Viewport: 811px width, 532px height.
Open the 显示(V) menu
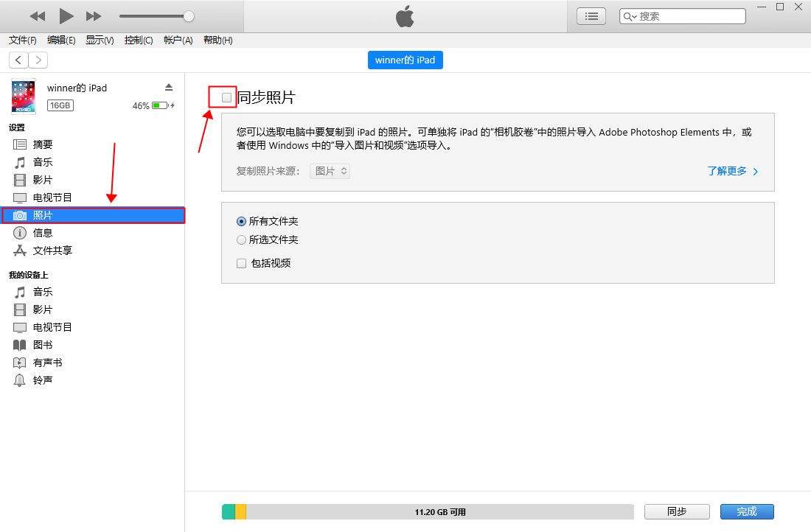100,41
